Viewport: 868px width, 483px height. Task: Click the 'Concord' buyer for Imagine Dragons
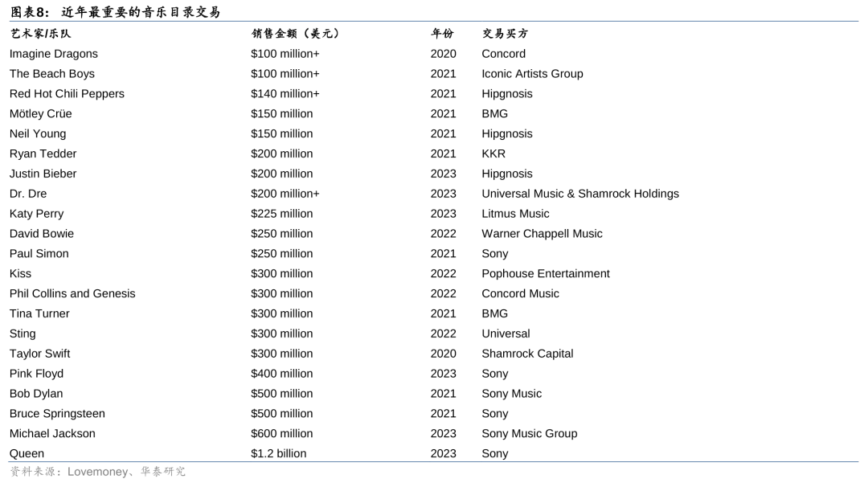click(503, 54)
